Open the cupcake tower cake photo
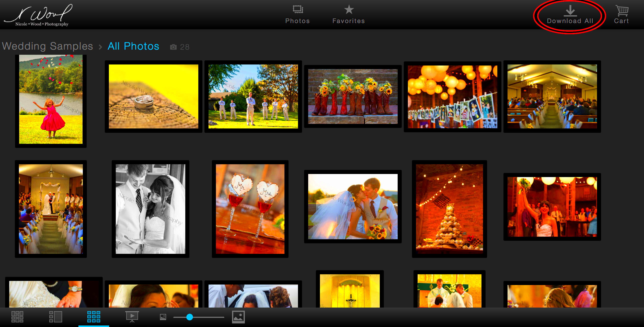The image size is (644, 327). click(449, 209)
